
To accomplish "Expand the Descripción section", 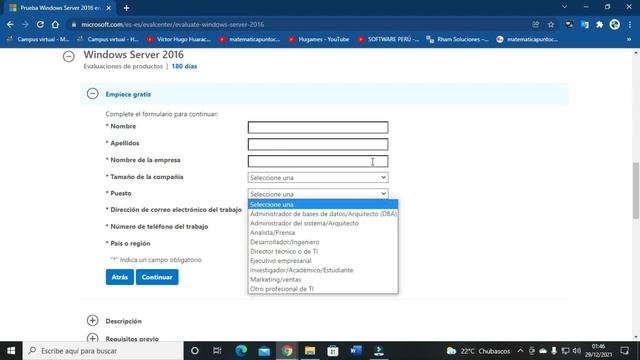I will pos(93,320).
